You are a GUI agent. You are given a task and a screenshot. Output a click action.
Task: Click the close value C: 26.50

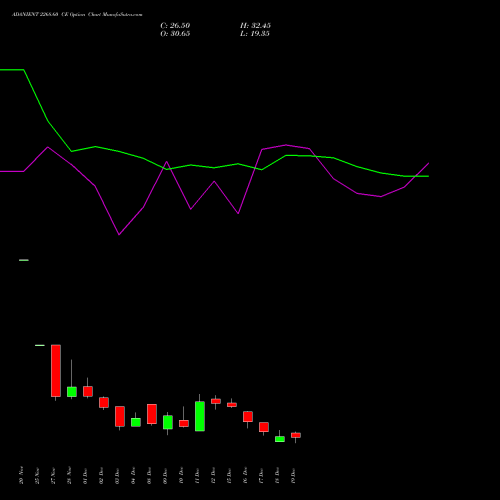[175, 26]
